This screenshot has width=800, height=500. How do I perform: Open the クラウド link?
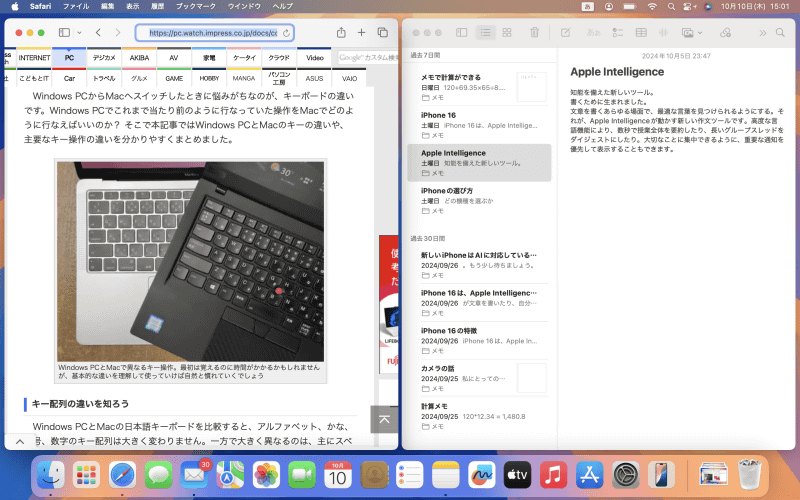(279, 58)
